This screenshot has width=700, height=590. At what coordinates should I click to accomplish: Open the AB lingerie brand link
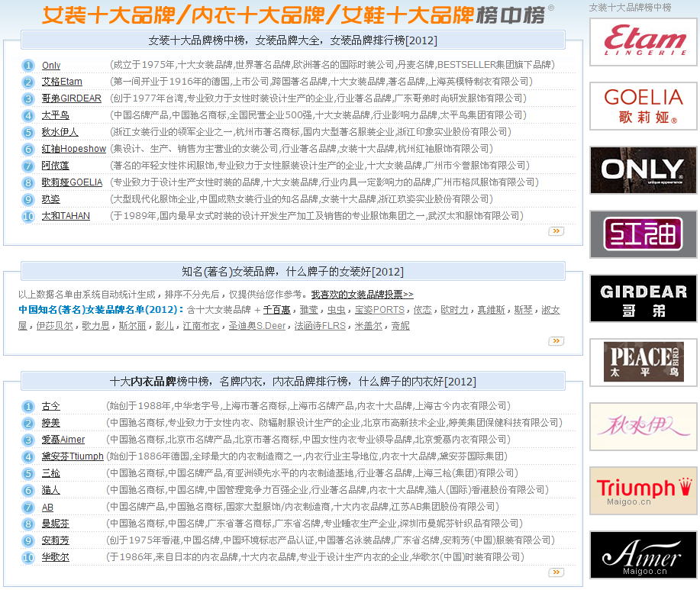47,507
